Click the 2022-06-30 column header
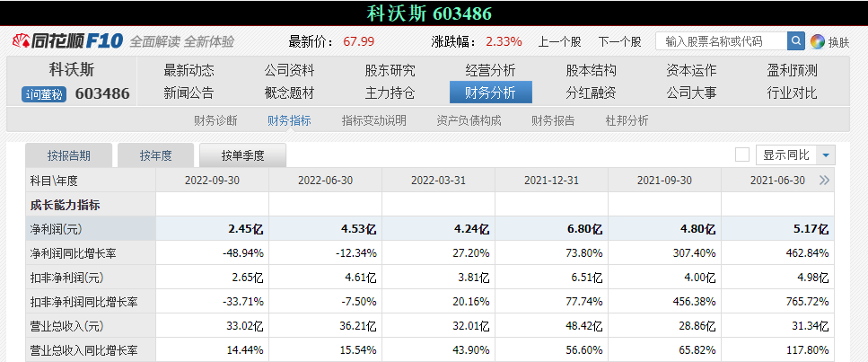The height and width of the screenshot is (362, 868). [x=326, y=181]
